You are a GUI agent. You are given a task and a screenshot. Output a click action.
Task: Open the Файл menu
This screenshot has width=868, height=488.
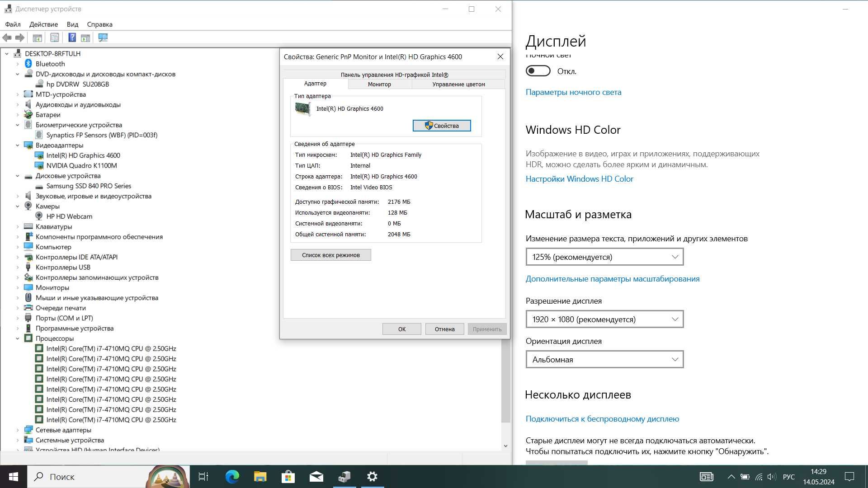(x=13, y=24)
